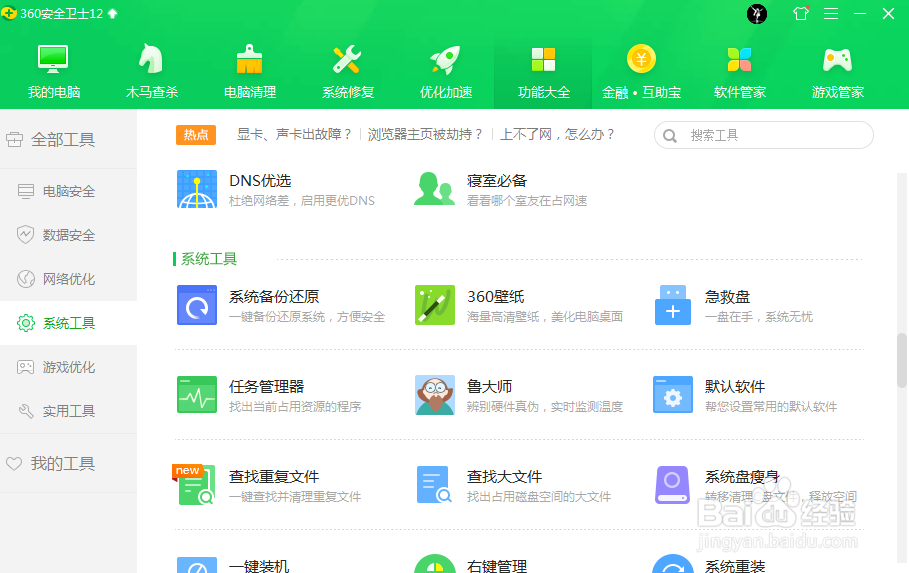Open 软件管家 colorful icon

[x=739, y=59]
